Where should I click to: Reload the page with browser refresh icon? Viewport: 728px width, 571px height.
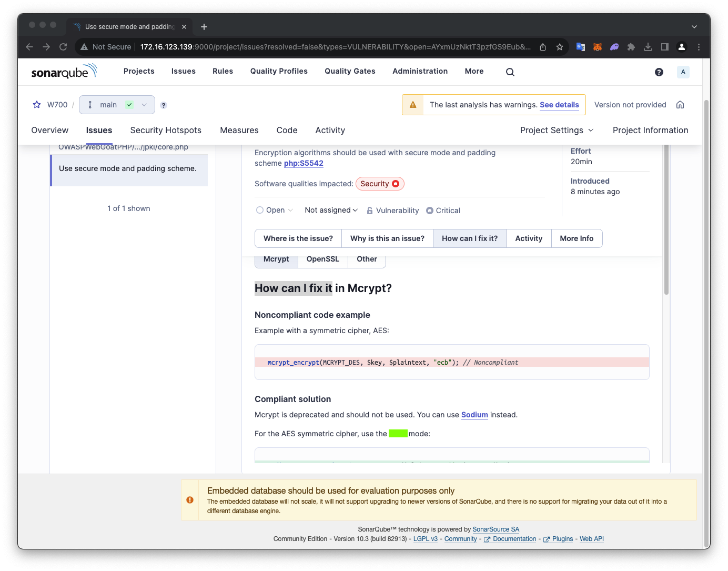[x=63, y=47]
